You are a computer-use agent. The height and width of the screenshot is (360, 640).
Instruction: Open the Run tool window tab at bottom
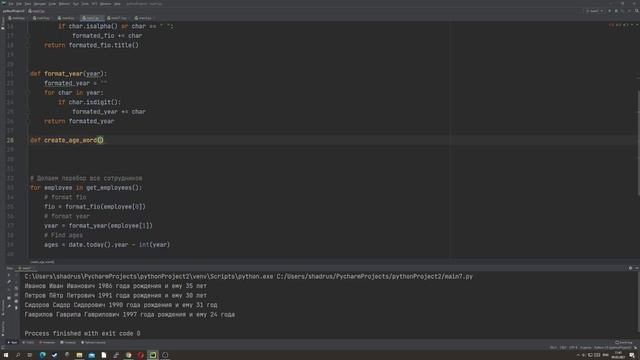[x=12, y=342]
